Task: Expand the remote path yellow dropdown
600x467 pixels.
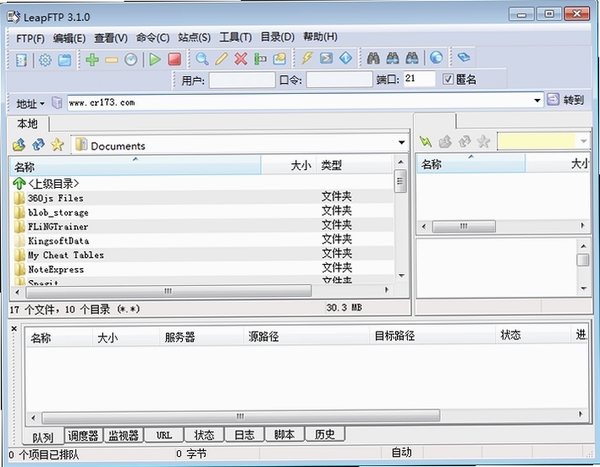Action: coord(584,141)
